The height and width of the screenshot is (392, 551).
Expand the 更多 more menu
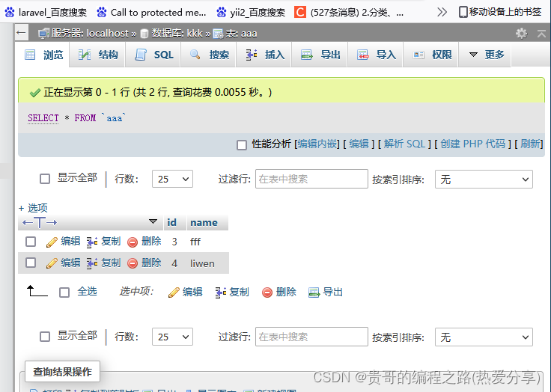pos(487,55)
